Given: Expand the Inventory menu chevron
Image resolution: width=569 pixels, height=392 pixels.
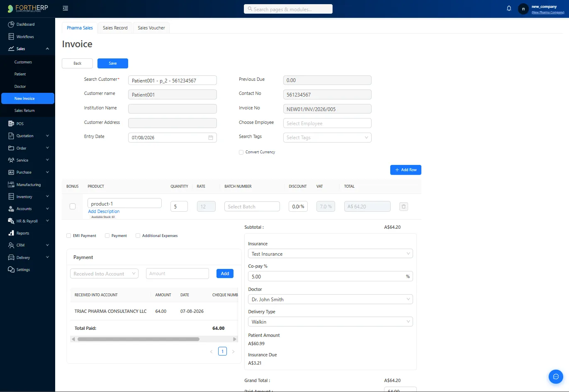Looking at the screenshot, I should [x=47, y=196].
